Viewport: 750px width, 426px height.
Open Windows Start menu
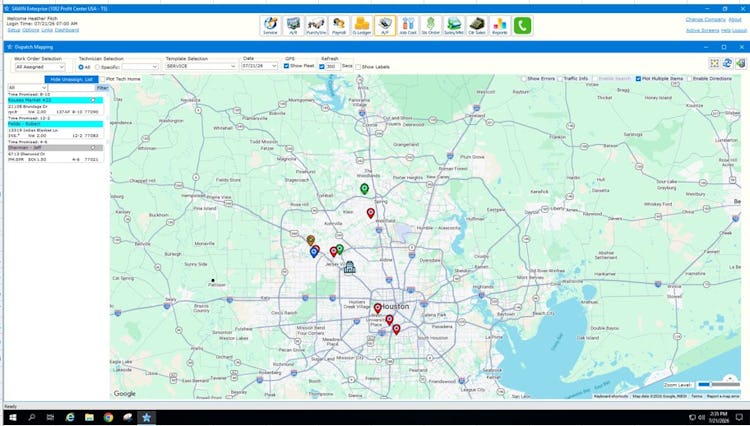pos(13,417)
